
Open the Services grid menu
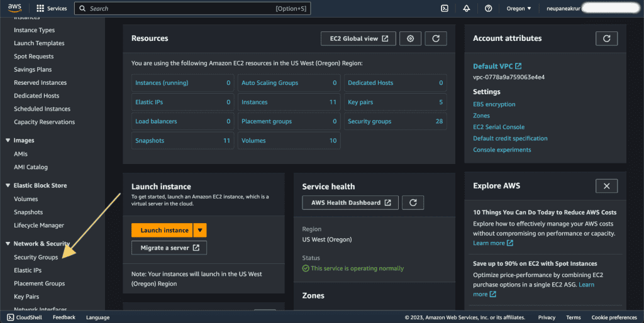pyautogui.click(x=52, y=8)
